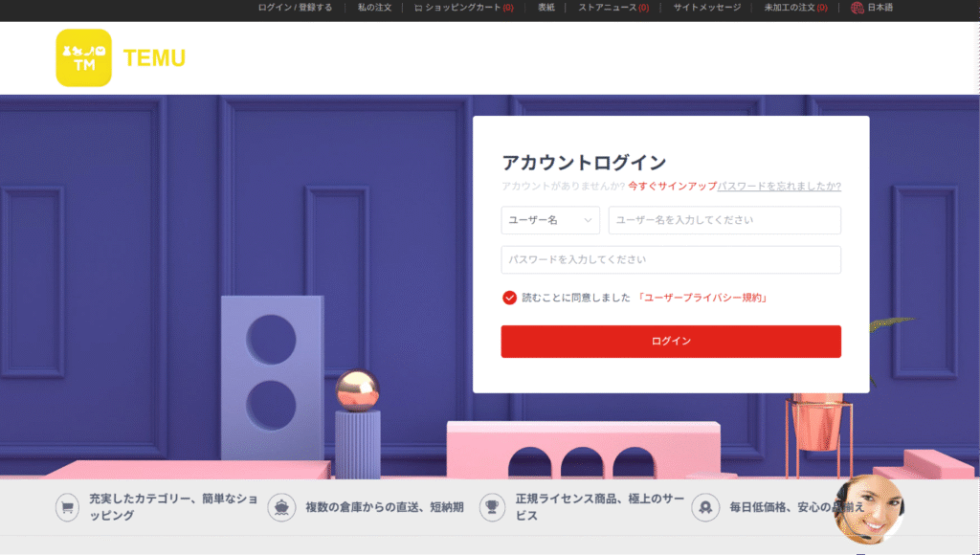Viewport: 980px width, 555px height.
Task: Open 未加工の注文 in top menu
Action: point(795,8)
